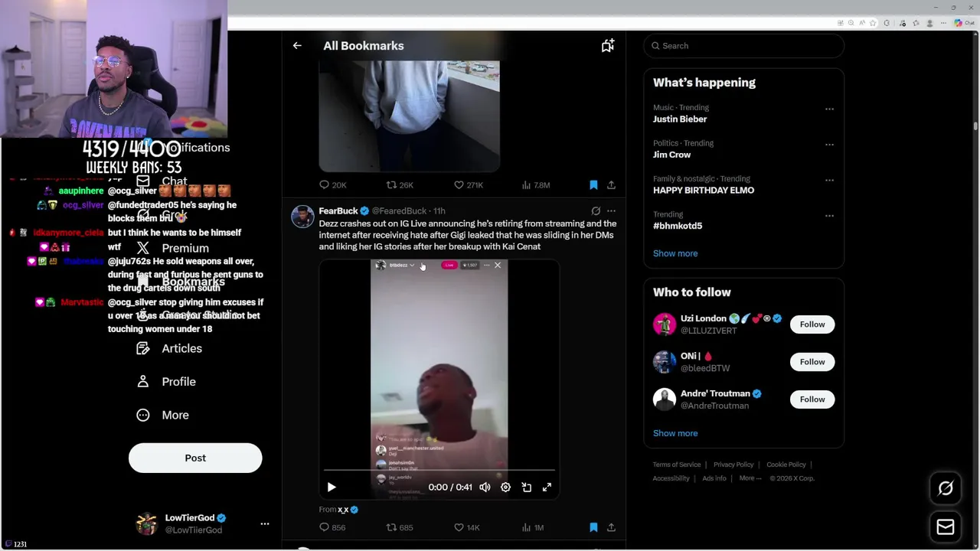Open FearBuck profile avatar
980x551 pixels.
[x=302, y=217]
